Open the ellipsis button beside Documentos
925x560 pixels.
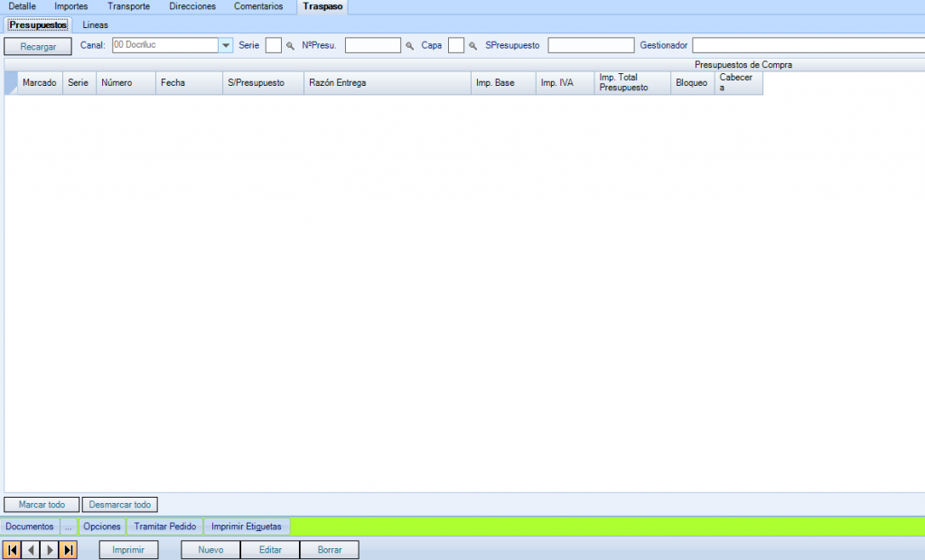(x=69, y=526)
